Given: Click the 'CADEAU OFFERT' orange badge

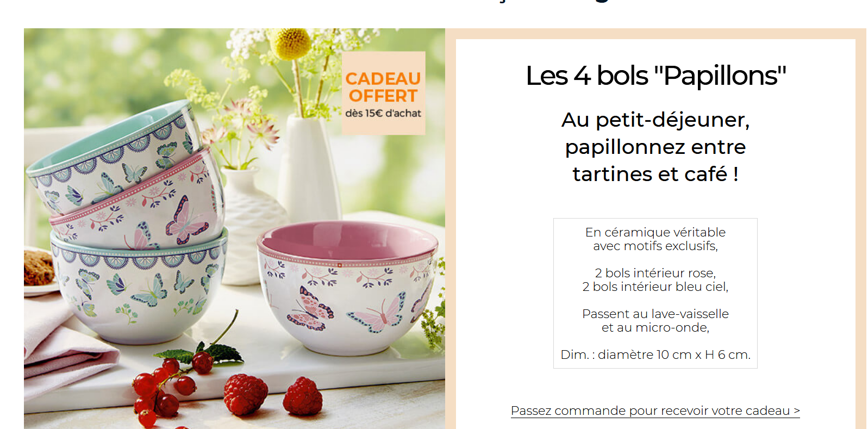Looking at the screenshot, I should (x=383, y=87).
